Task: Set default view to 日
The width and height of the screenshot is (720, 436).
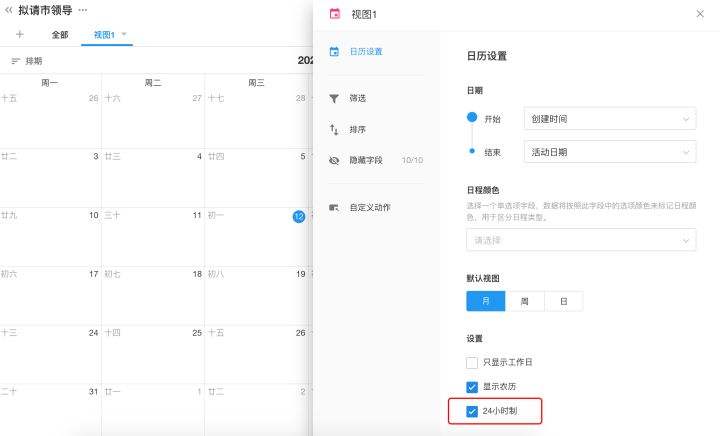Action: click(x=563, y=301)
